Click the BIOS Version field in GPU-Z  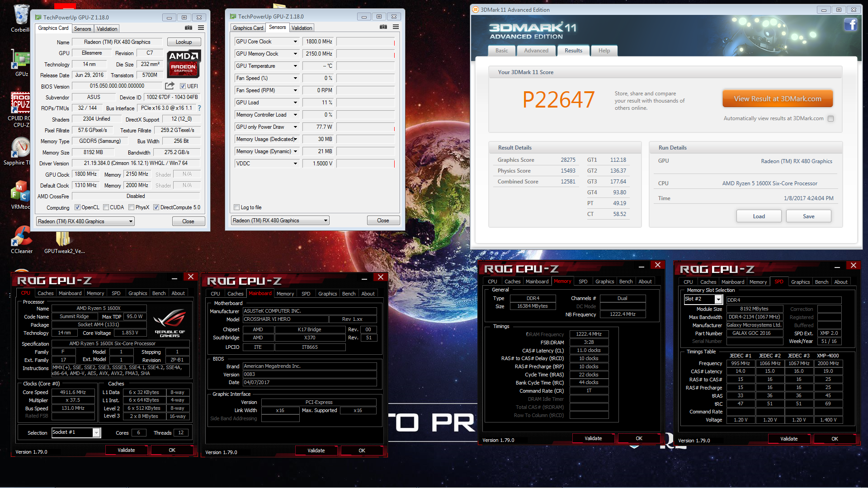tap(117, 86)
